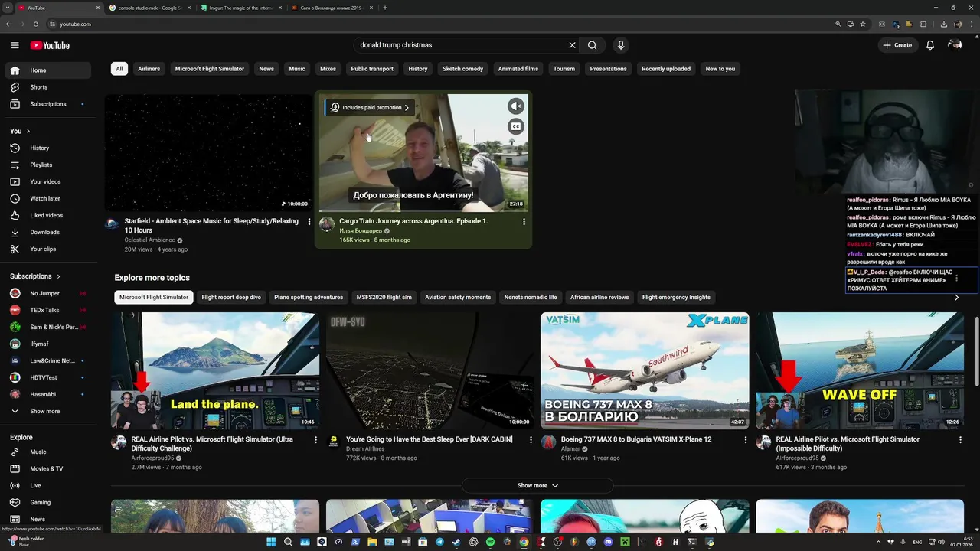This screenshot has height=551, width=980.
Task: Open Movies & TV under Explore
Action: click(x=47, y=469)
